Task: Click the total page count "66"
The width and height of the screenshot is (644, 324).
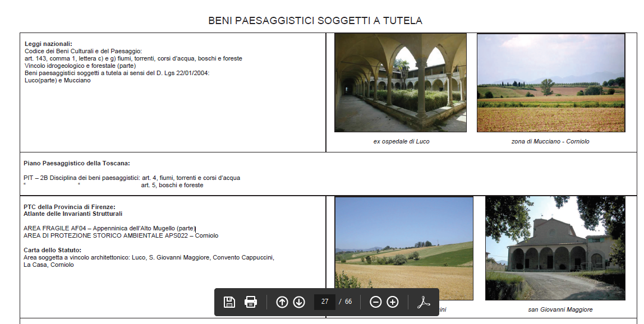Action: tap(348, 302)
